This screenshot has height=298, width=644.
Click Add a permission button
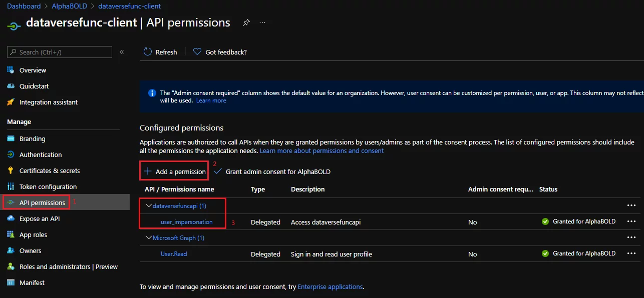pos(174,171)
